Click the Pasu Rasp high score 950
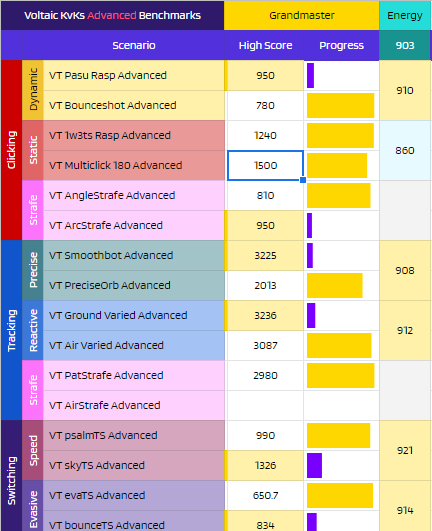432x531 pixels. pos(265,75)
